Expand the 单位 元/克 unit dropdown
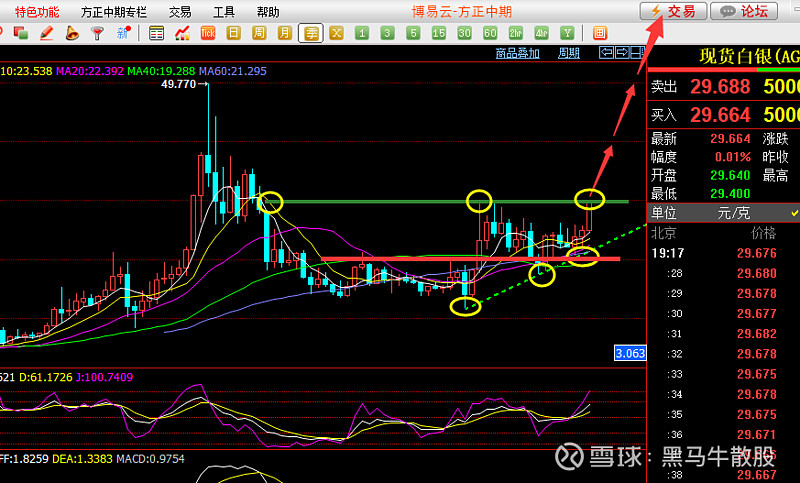The width and height of the screenshot is (800, 483). (794, 213)
